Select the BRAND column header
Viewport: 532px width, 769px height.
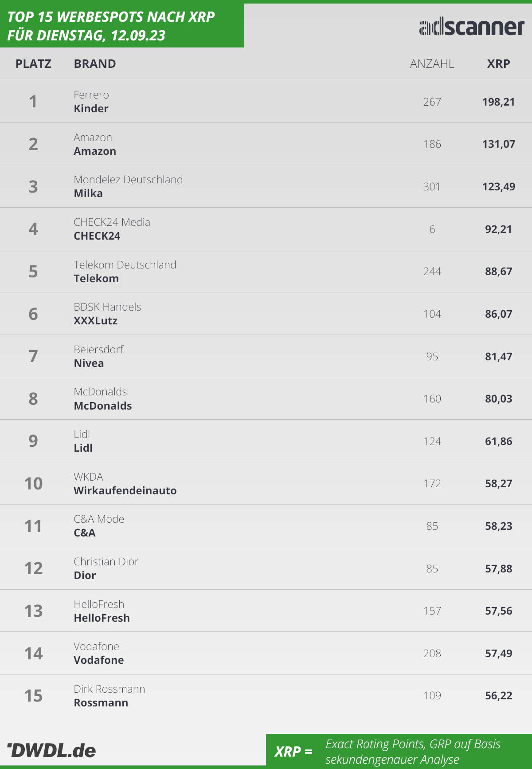point(95,64)
